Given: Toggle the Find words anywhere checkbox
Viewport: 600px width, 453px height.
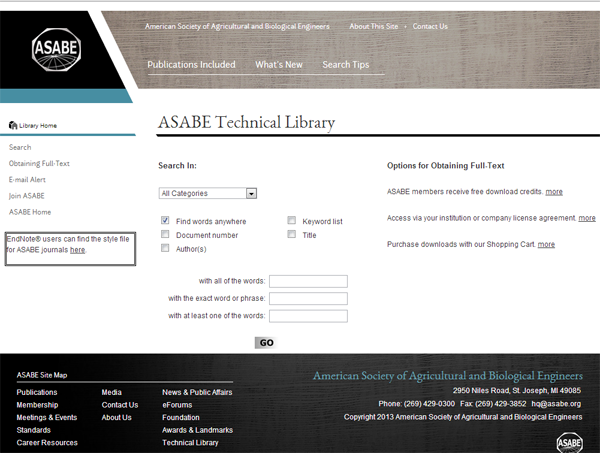Looking at the screenshot, I should click(165, 220).
